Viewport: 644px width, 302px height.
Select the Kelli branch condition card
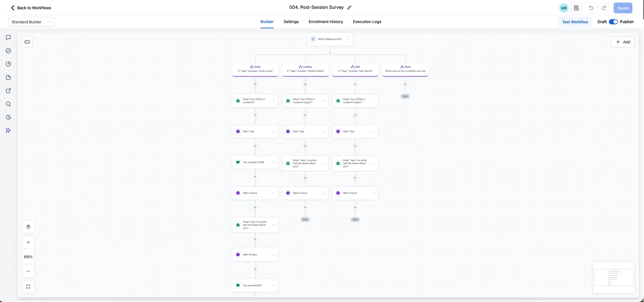point(355,69)
